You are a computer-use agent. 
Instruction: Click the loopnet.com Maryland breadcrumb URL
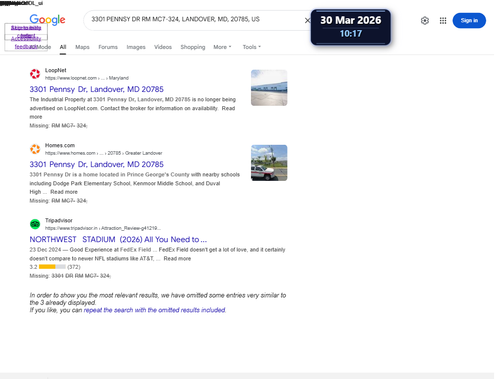click(x=87, y=78)
